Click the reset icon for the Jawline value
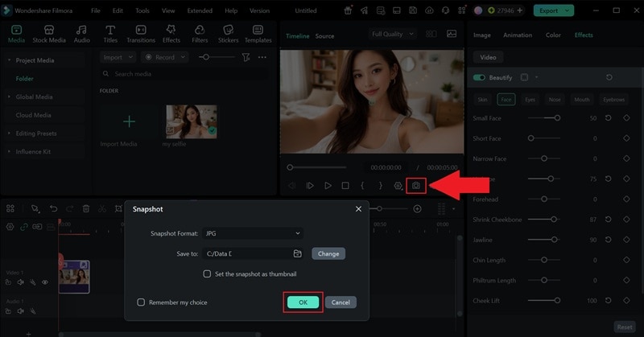Image resolution: width=644 pixels, height=337 pixels. coord(609,240)
